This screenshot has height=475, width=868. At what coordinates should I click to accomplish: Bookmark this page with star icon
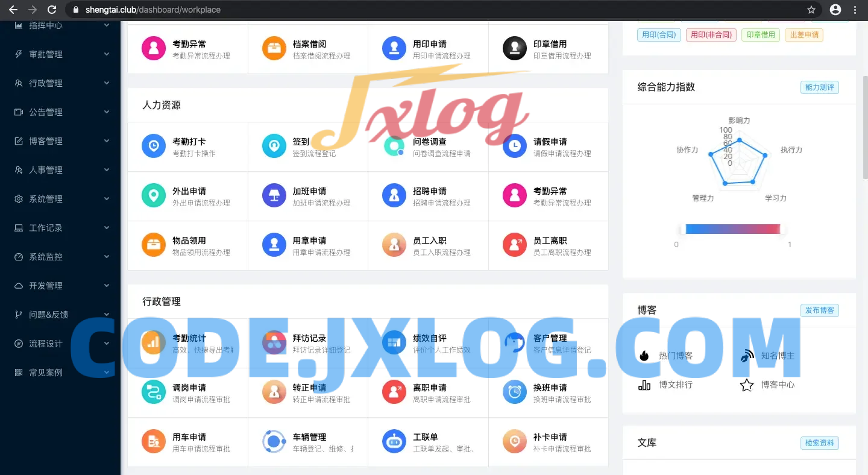(x=811, y=10)
